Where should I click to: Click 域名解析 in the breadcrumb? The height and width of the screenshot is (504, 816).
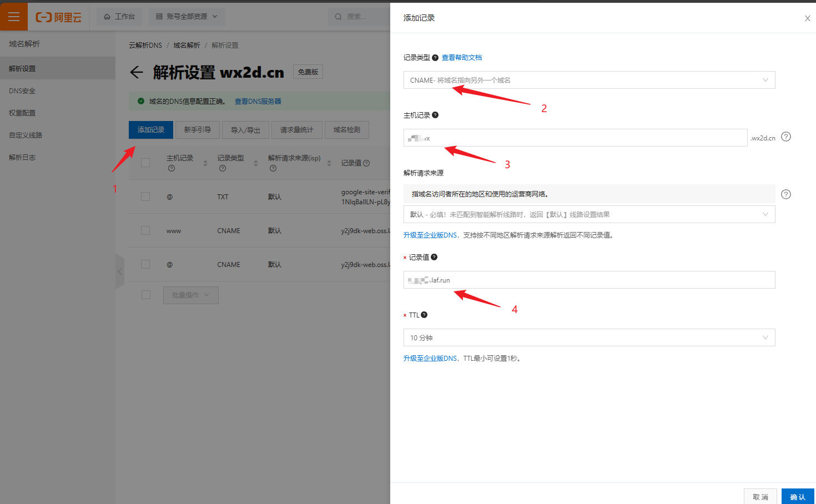187,46
